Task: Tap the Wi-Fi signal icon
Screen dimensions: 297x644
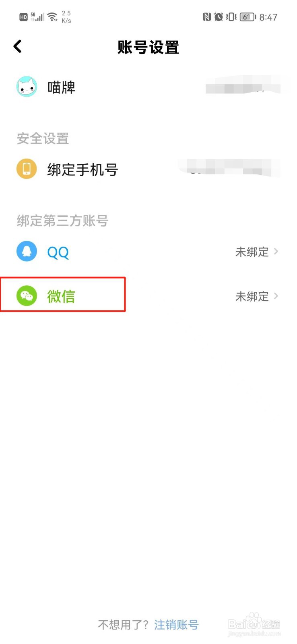Action: (52, 17)
